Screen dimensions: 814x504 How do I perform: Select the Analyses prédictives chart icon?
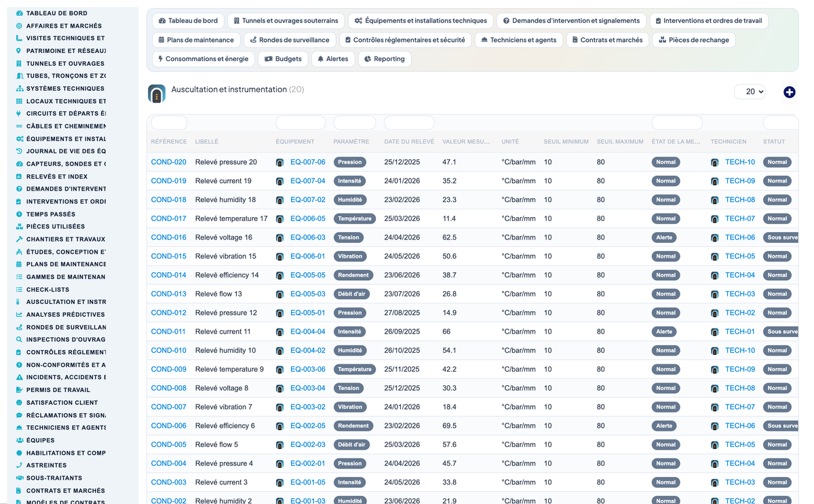(x=19, y=314)
